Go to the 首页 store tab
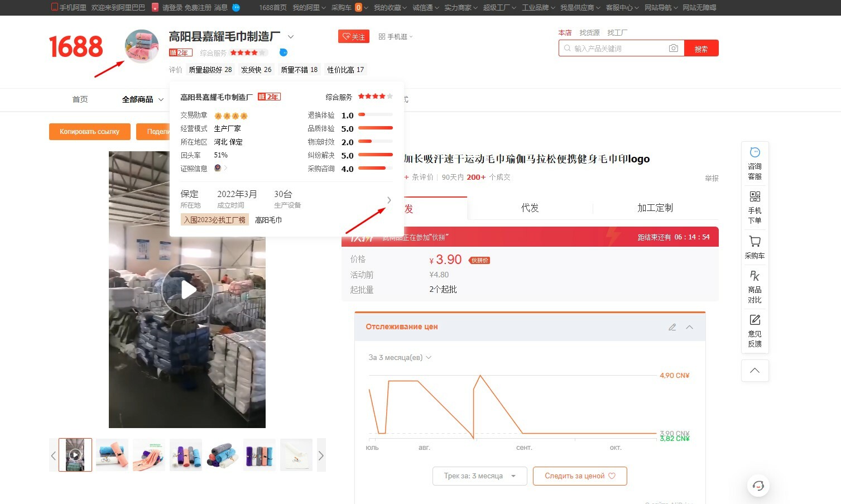The image size is (841, 504). point(80,99)
